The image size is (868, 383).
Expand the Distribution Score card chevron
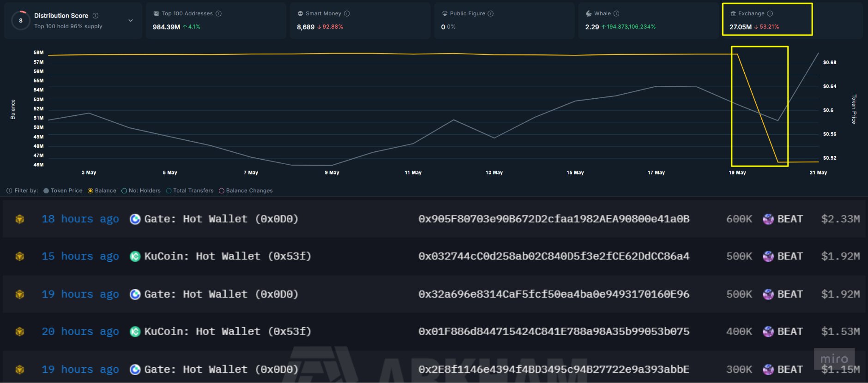pyautogui.click(x=131, y=21)
